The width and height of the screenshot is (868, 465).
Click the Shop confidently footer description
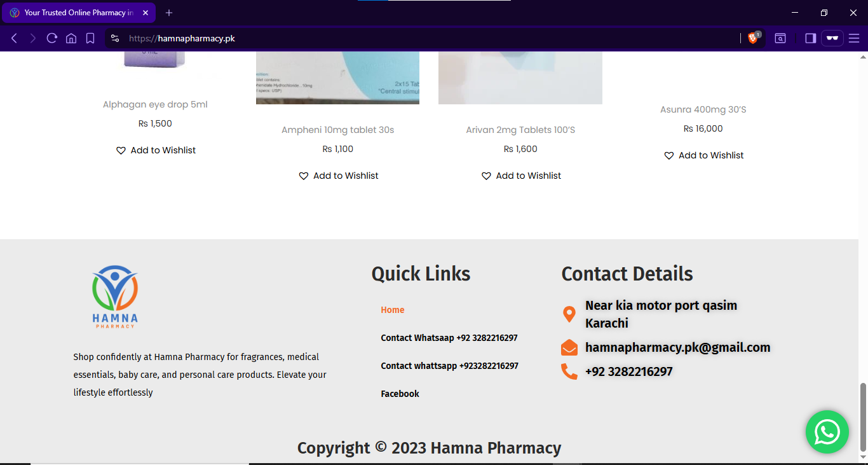coord(200,375)
